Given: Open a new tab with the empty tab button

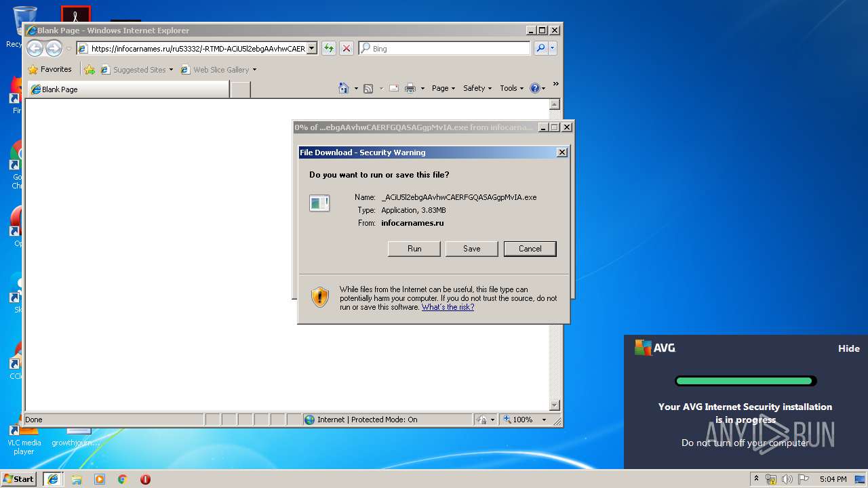Looking at the screenshot, I should pyautogui.click(x=241, y=89).
